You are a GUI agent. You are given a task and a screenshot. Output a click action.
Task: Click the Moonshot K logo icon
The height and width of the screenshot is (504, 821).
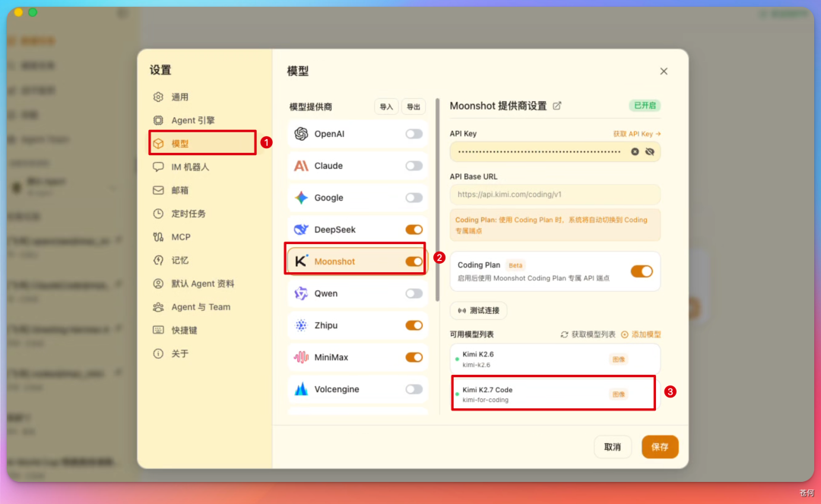301,262
